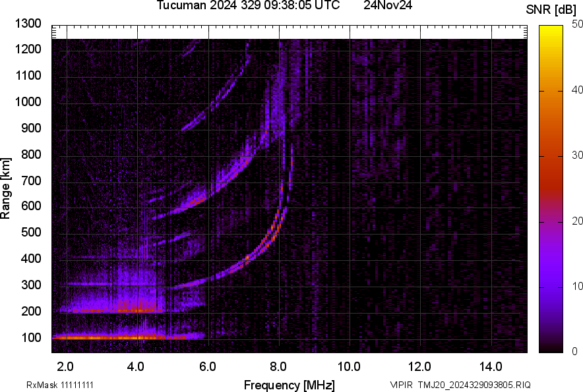
Task: Click the bright orange echo trace at 100 km
Action: coord(106,337)
